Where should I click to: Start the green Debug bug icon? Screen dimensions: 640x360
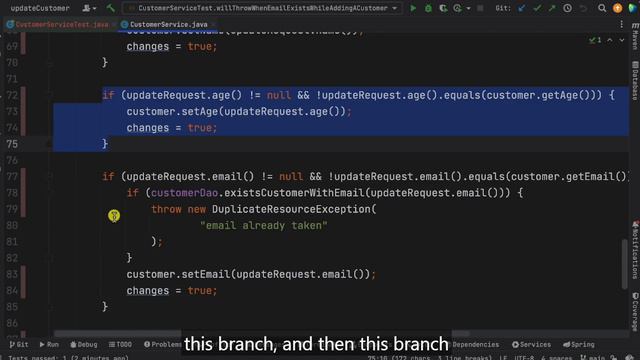pos(428,8)
